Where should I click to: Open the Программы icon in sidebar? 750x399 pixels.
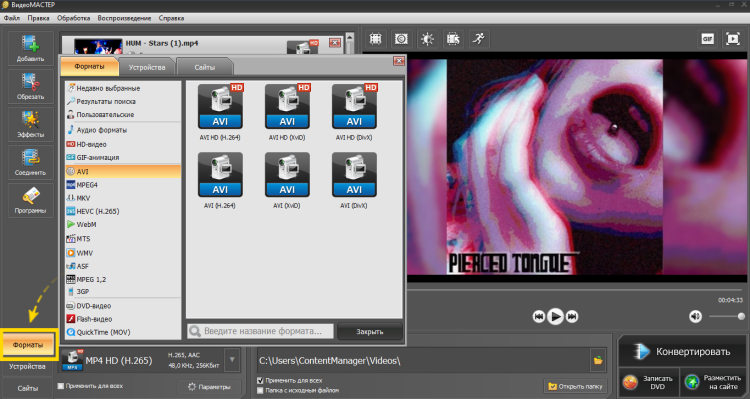pos(30,200)
